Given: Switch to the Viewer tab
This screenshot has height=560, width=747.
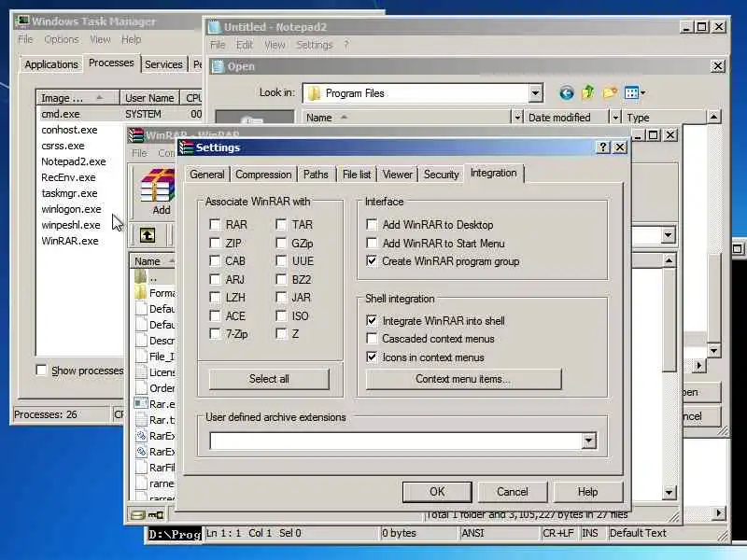Looking at the screenshot, I should [398, 175].
